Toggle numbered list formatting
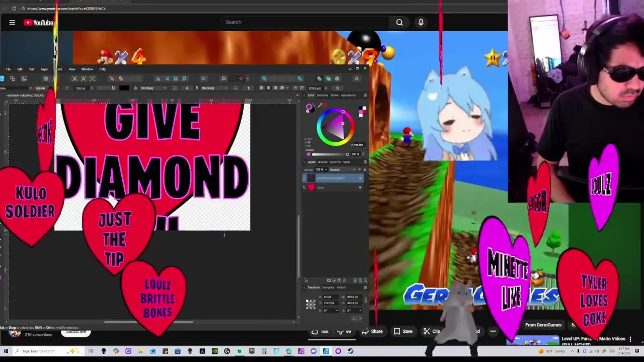 [302, 88]
